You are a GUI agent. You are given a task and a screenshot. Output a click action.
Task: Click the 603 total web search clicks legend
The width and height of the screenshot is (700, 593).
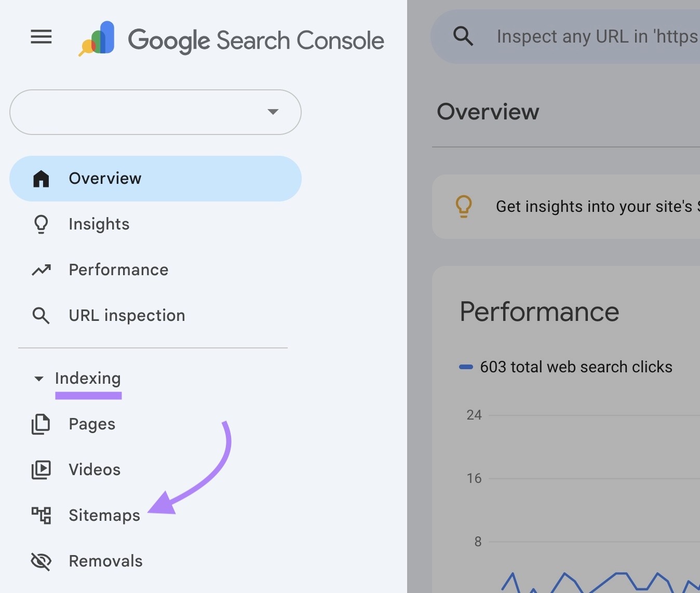click(566, 367)
